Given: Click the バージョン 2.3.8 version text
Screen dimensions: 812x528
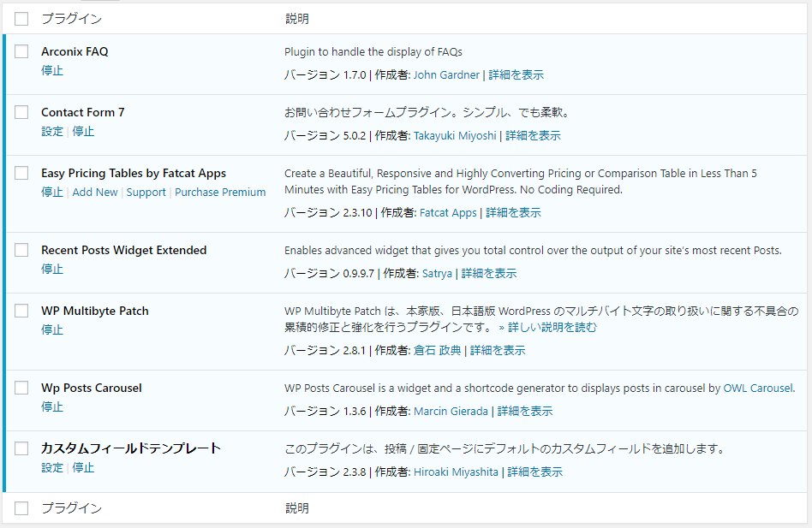Looking at the screenshot, I should click(x=325, y=472).
